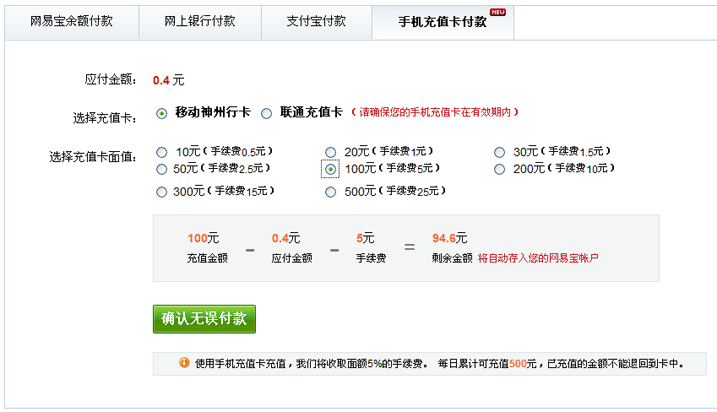Screen dimensions: 717x412
Task: Click the selected 100元 radio button
Action: pos(330,170)
